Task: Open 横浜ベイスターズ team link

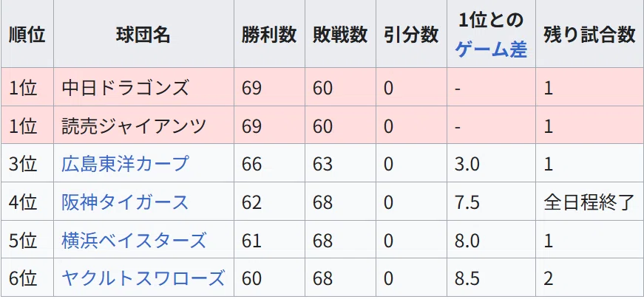Action: [x=134, y=241]
